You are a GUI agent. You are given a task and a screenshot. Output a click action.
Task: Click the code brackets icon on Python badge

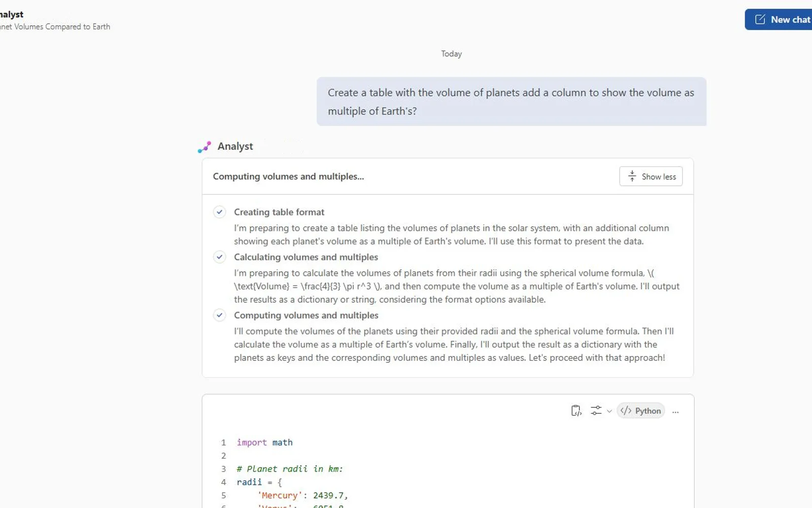point(626,410)
